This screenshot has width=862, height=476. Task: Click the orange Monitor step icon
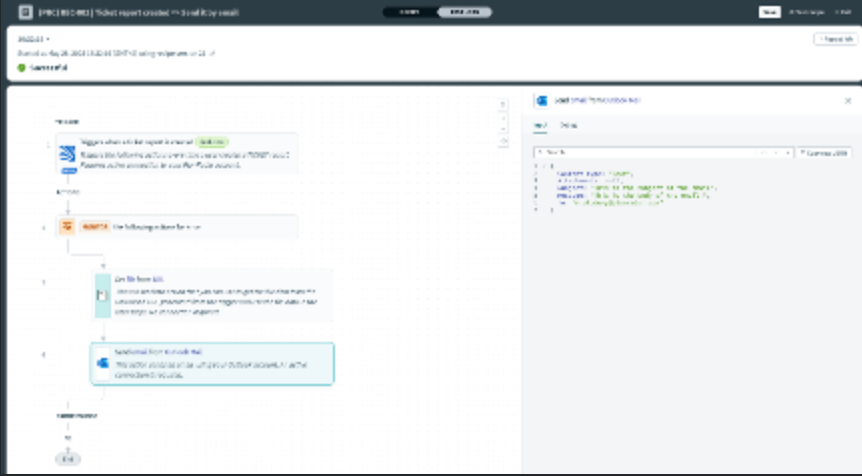67,227
